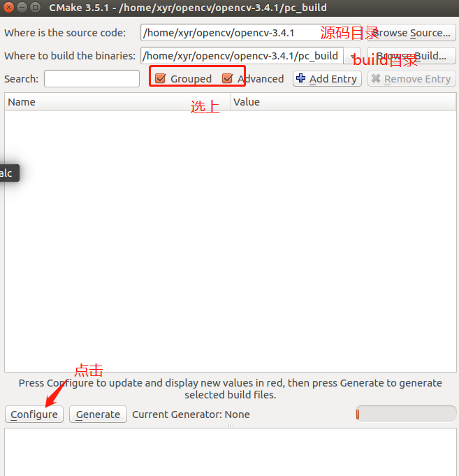Click the 'Current Generator: None' text
Viewport: 459px width, 476px height.
(x=191, y=414)
